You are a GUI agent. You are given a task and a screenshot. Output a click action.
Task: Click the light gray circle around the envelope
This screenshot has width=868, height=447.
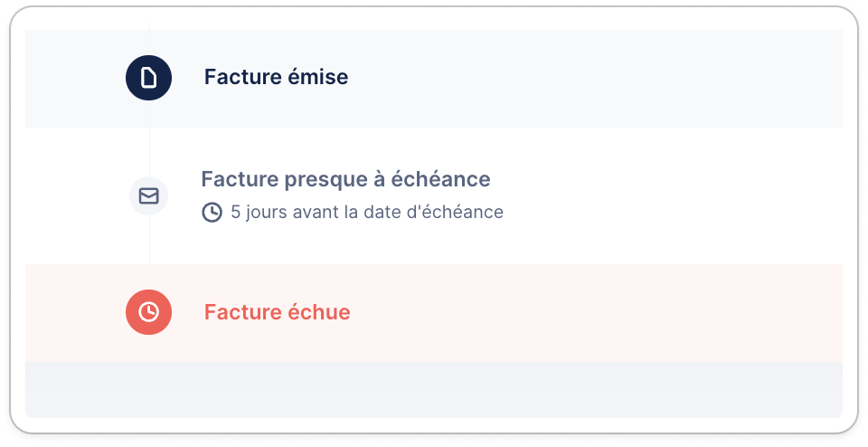[148, 196]
